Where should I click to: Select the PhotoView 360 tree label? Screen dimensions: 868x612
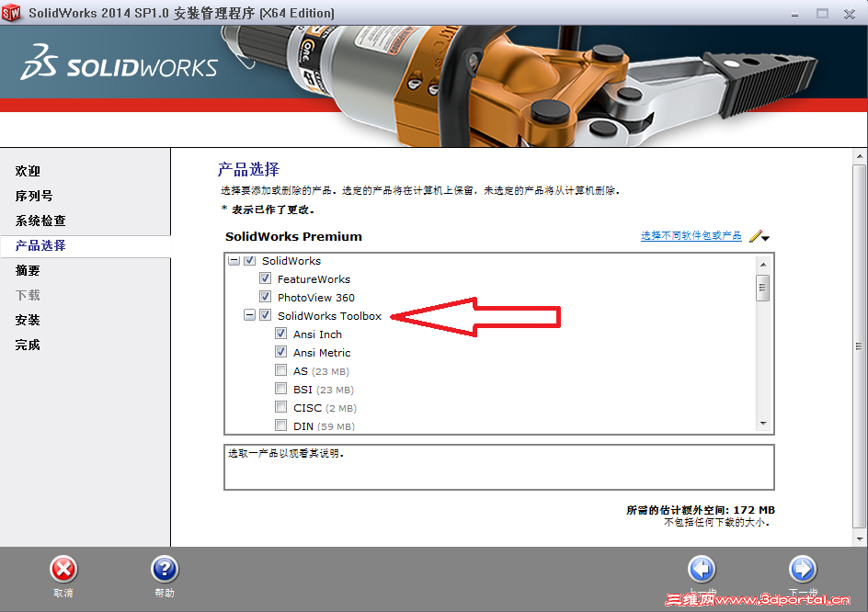[316, 298]
